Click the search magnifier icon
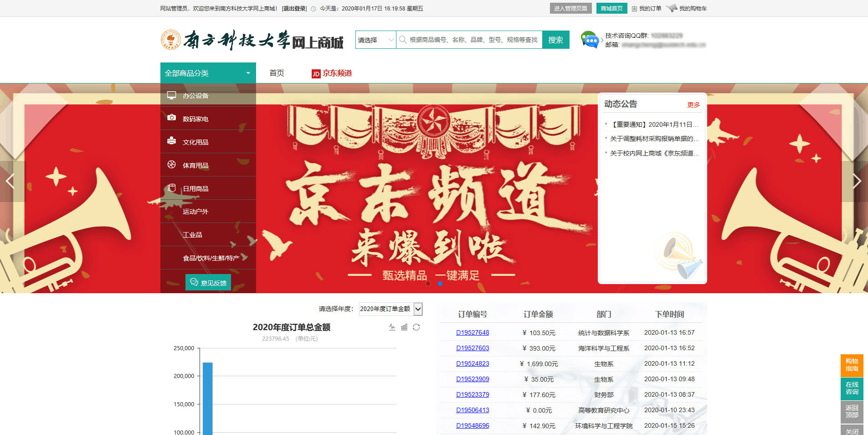 (403, 40)
